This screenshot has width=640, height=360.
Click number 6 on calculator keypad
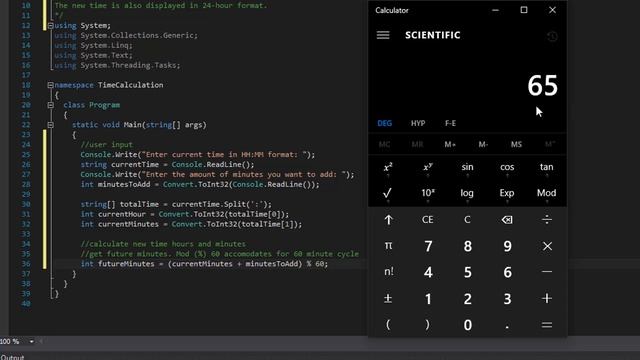[x=507, y=272]
